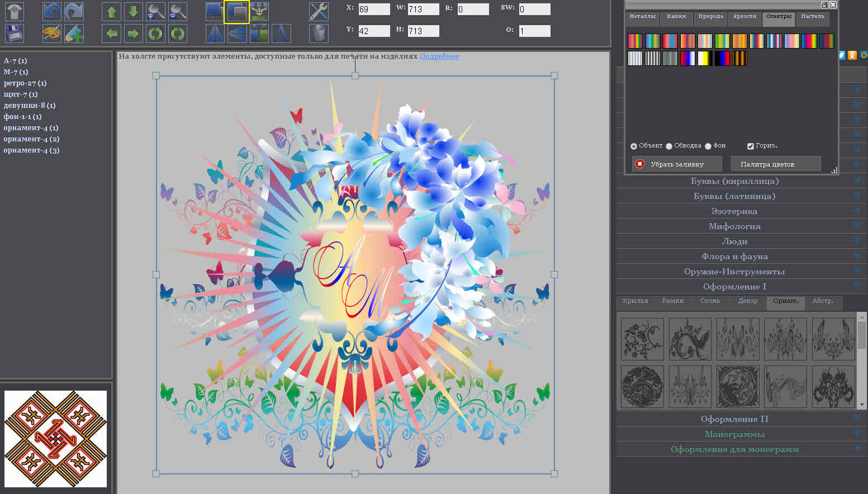Expand the Оружие-Инструменты section
The width and height of the screenshot is (868, 494).
tap(742, 272)
